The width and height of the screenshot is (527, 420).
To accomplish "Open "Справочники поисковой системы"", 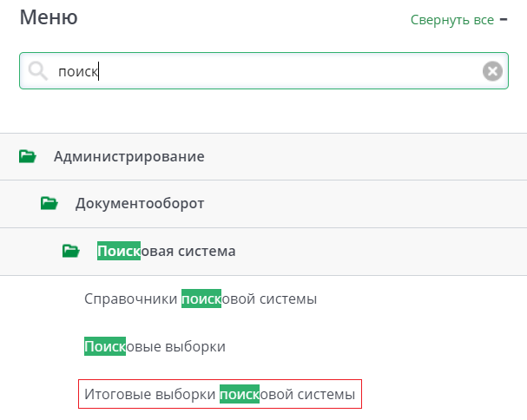I will point(201,299).
